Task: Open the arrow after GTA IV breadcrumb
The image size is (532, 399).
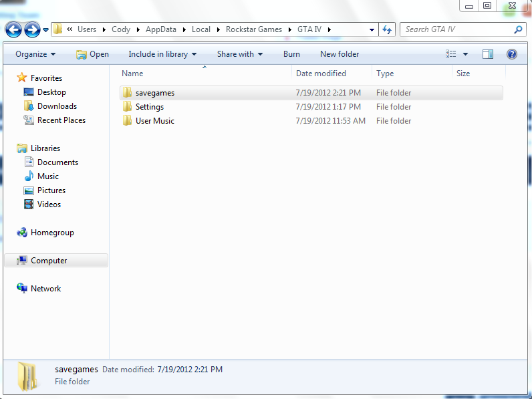Action: coord(329,30)
